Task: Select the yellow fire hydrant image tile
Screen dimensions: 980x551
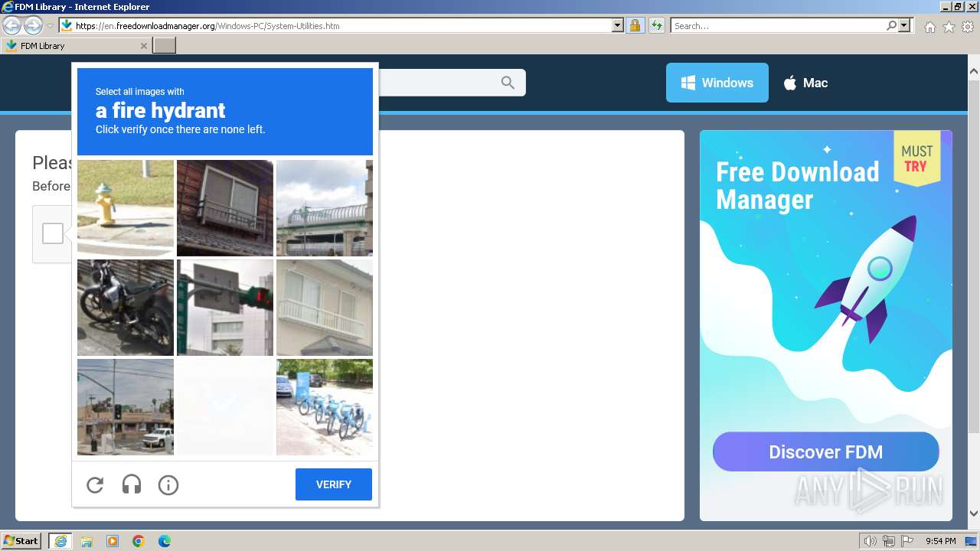Action: tap(126, 207)
